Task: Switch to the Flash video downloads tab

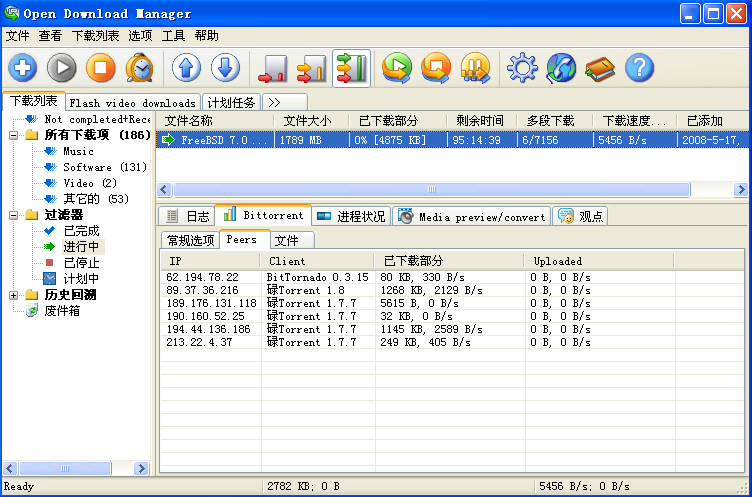Action: point(133,103)
